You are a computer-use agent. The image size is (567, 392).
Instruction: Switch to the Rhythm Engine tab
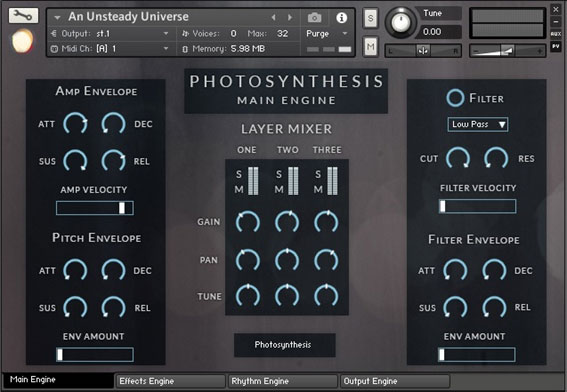coord(283,381)
